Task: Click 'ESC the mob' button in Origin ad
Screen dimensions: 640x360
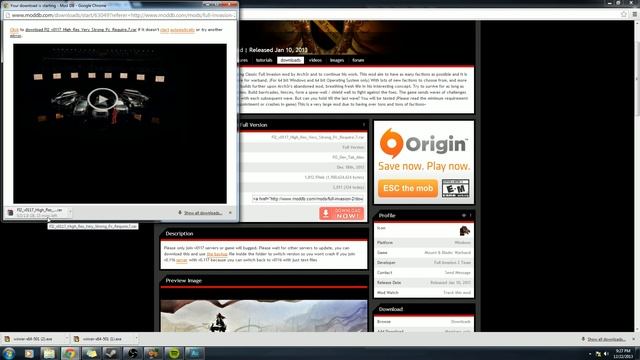Action: [x=408, y=188]
